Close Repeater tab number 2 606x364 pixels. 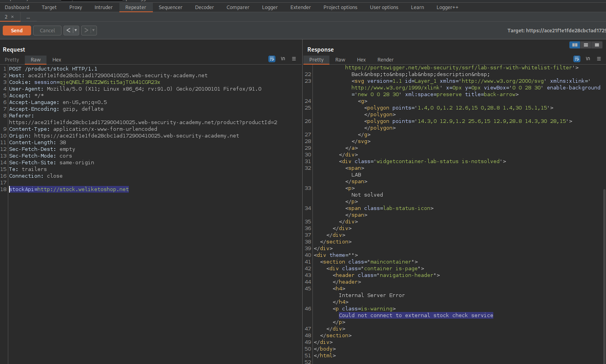[12, 17]
